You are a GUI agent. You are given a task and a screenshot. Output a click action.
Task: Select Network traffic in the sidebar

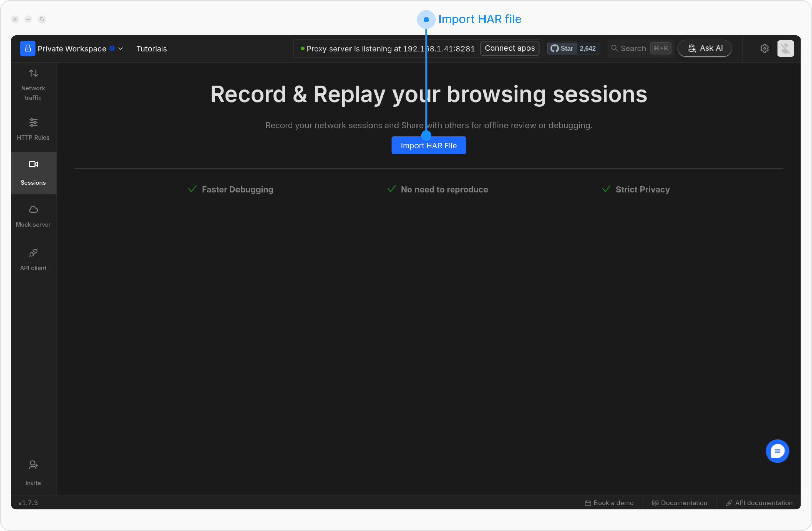point(33,84)
